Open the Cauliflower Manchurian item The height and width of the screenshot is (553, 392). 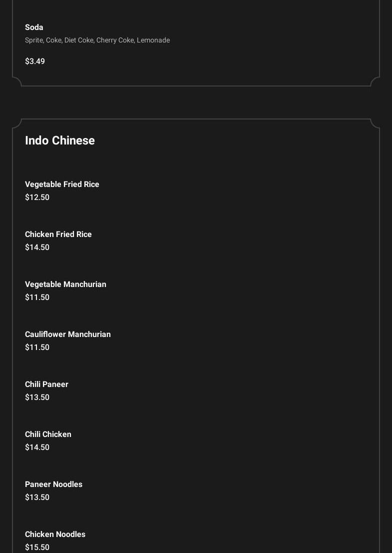tap(68, 334)
